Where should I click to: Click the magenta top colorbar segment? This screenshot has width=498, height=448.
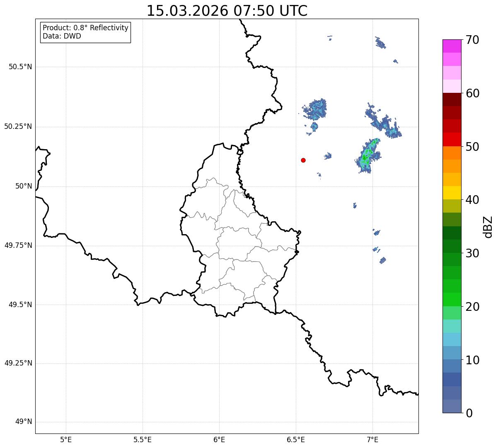[452, 46]
